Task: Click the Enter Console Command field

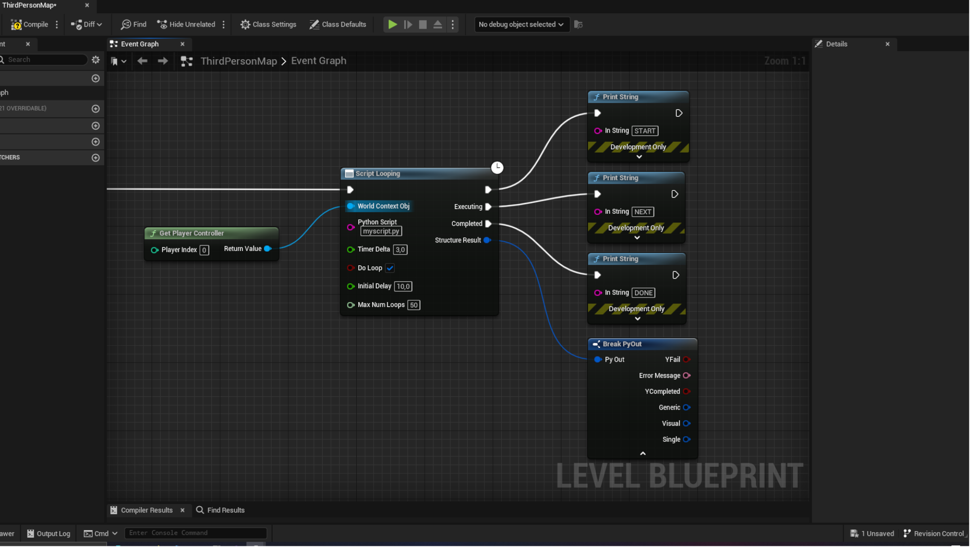Action: 195,533
